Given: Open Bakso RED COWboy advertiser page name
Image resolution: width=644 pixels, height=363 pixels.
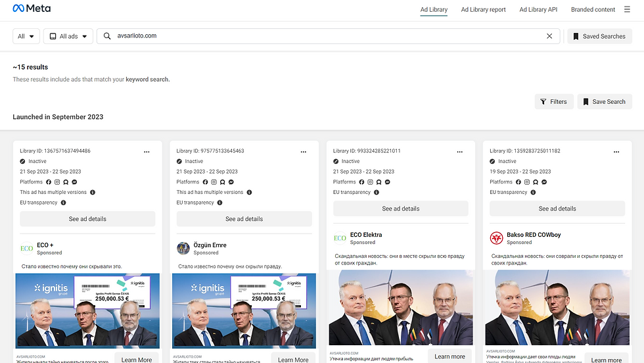Looking at the screenshot, I should (534, 235).
